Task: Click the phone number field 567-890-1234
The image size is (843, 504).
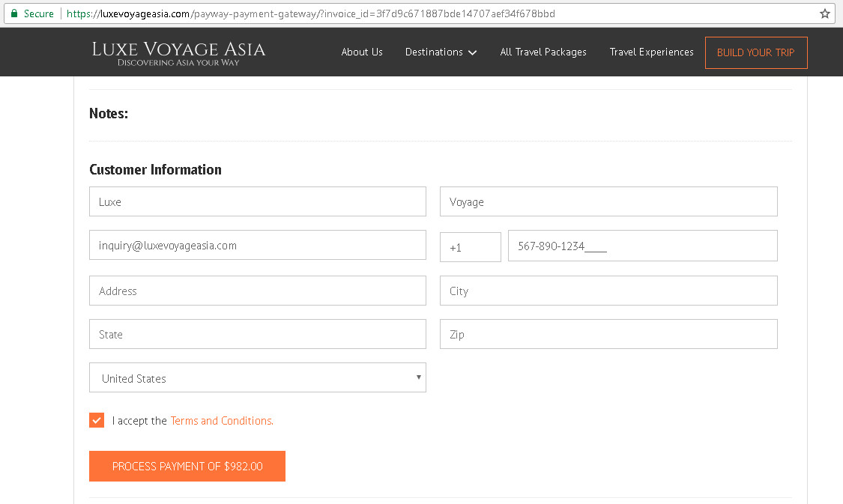Action: point(642,246)
